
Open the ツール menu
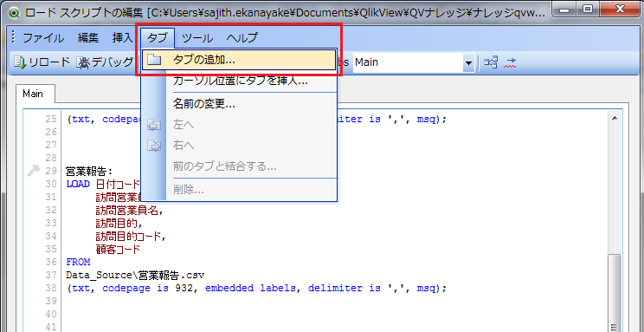pos(197,38)
